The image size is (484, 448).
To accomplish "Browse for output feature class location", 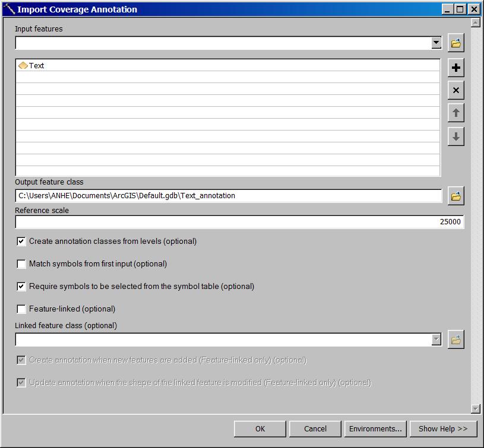I will point(456,196).
